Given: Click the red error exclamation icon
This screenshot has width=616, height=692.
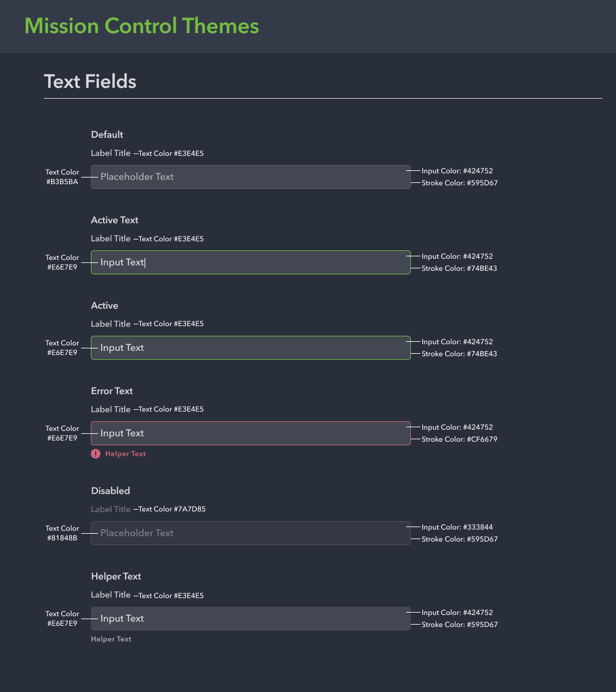Looking at the screenshot, I should 96,454.
